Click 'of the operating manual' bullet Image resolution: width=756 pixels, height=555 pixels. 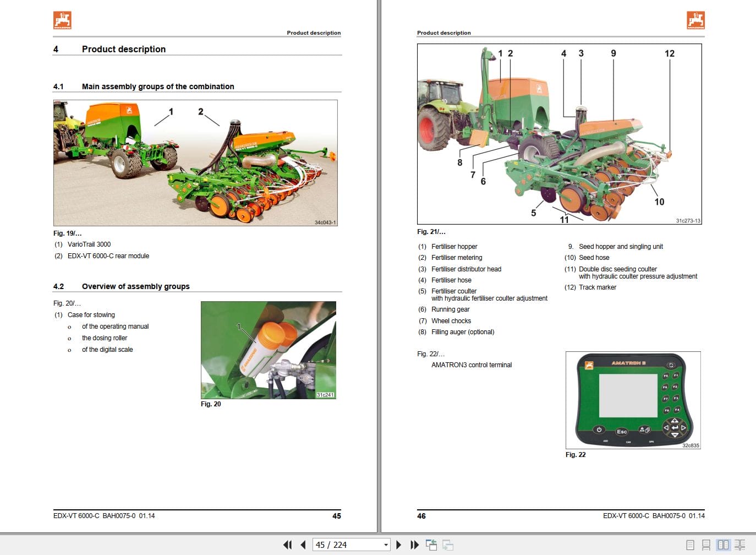116,327
